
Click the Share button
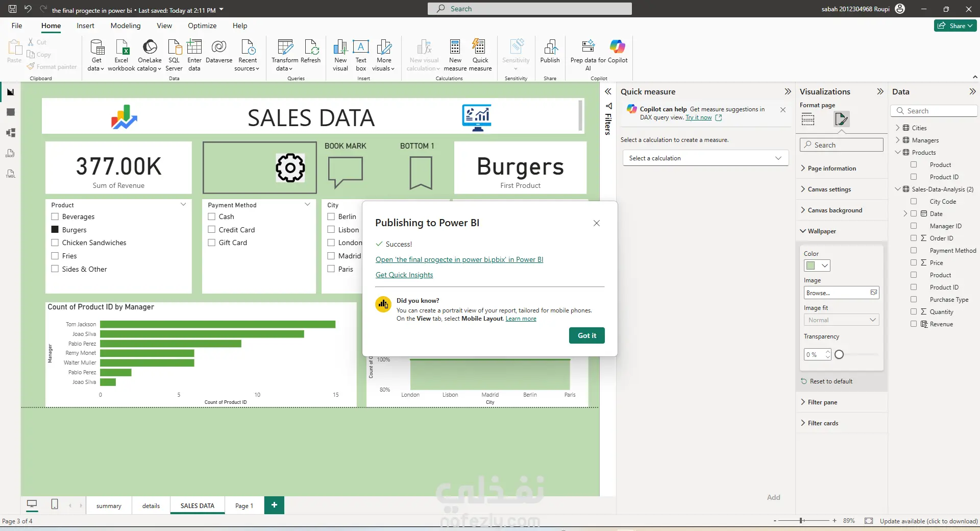click(x=955, y=26)
